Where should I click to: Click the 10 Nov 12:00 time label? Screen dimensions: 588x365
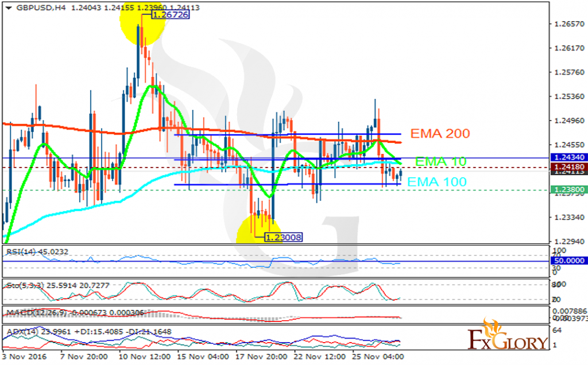click(x=144, y=356)
